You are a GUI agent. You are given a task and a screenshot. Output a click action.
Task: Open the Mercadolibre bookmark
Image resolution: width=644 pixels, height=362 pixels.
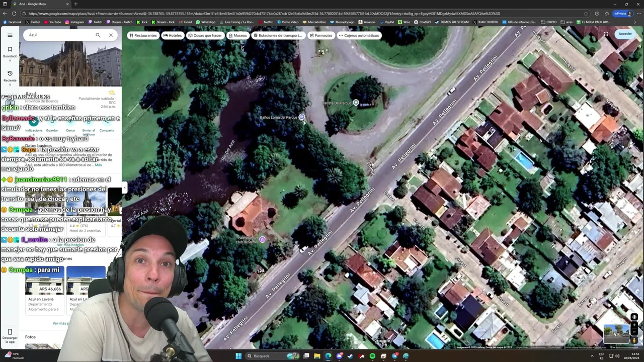tap(315, 22)
